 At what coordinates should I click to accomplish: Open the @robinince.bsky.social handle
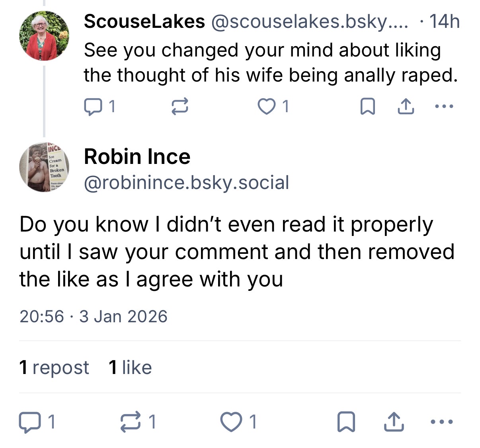pyautogui.click(x=186, y=183)
